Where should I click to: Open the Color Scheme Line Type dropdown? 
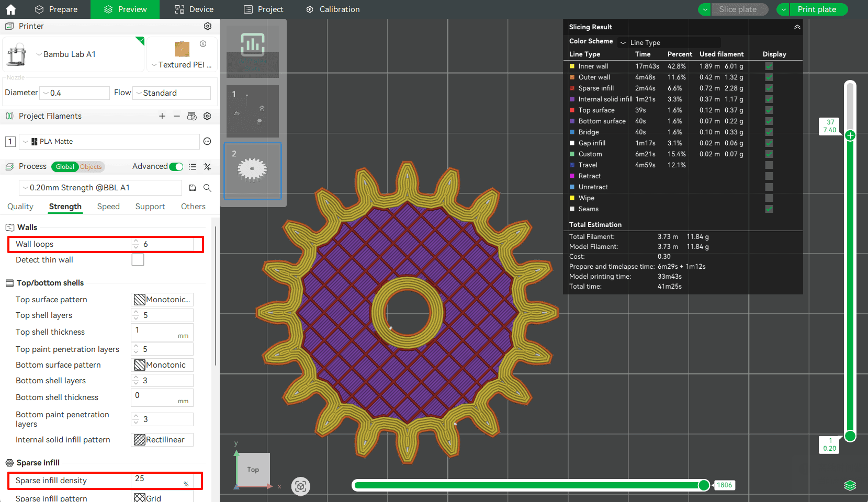pos(670,42)
